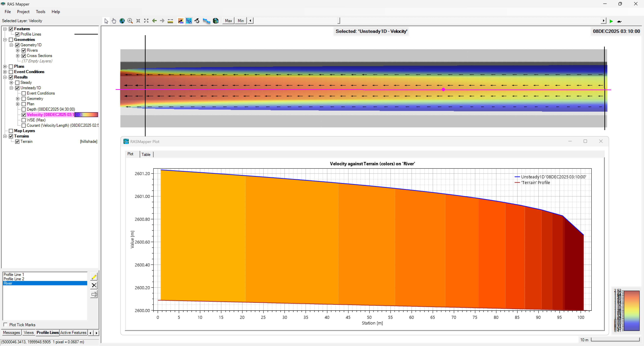Switch to the Table tab
The height and width of the screenshot is (346, 644).
[x=146, y=154]
